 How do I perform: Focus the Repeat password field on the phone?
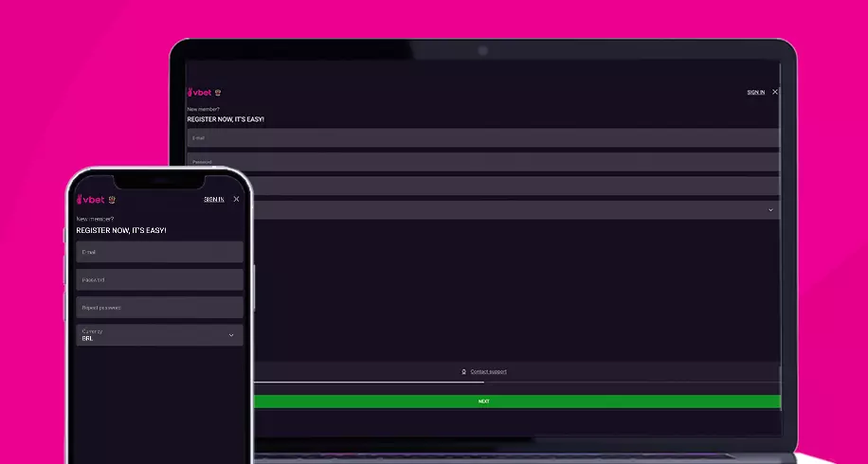[159, 308]
